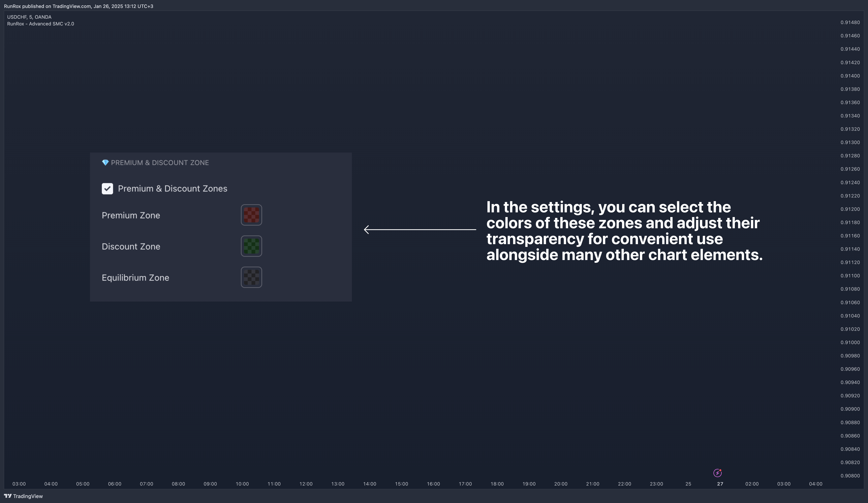The image size is (868, 503).
Task: Click the TradingView text in footer
Action: pos(28,496)
